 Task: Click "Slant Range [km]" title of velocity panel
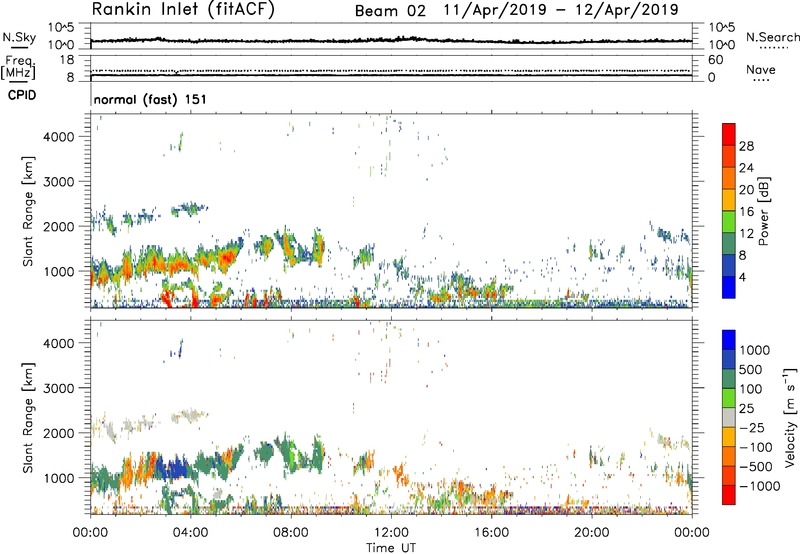(28, 417)
